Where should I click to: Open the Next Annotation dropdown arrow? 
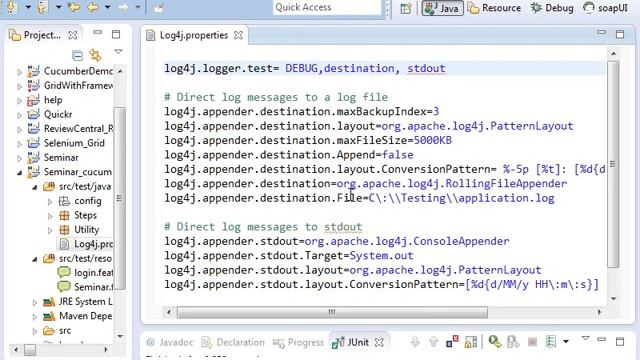pos(28,7)
